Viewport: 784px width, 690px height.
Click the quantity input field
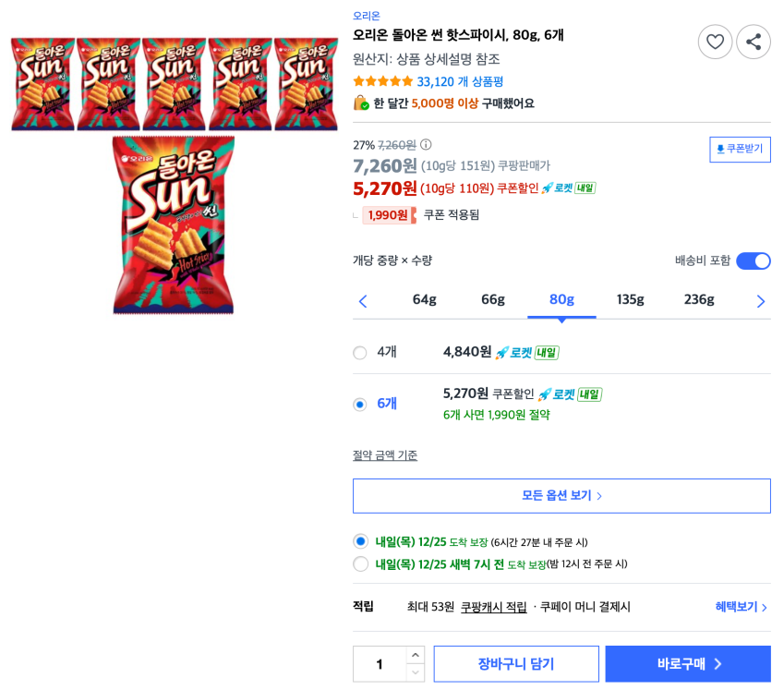380,664
